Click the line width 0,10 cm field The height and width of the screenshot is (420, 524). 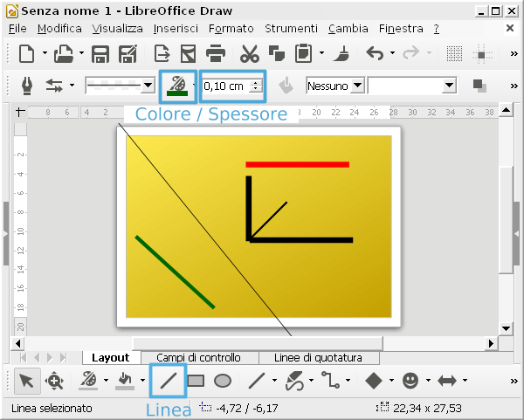226,86
